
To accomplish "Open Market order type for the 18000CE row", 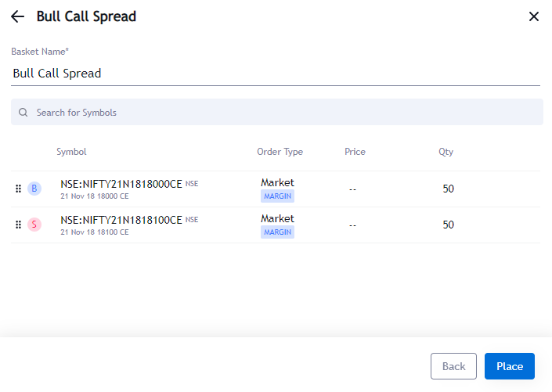I will point(277,182).
